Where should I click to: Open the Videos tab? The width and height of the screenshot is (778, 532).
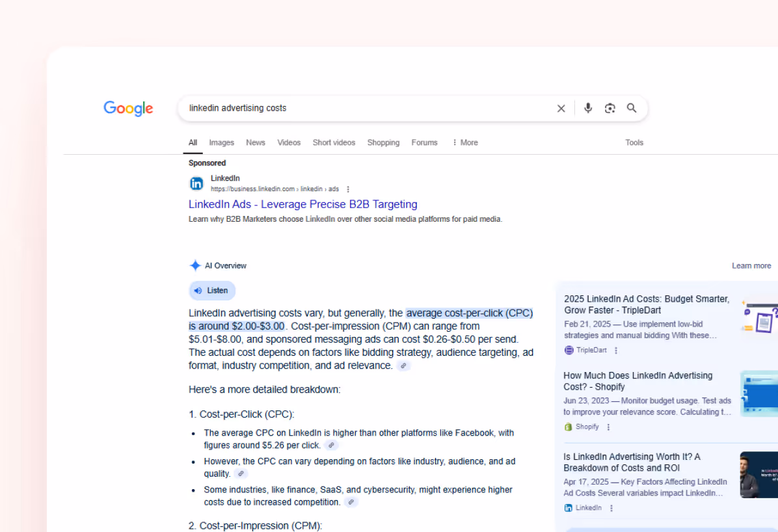coord(289,142)
